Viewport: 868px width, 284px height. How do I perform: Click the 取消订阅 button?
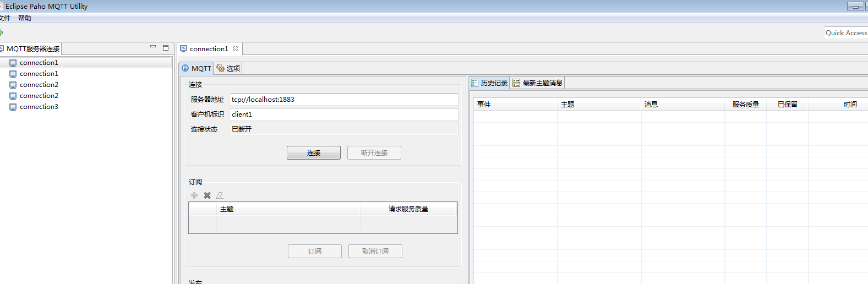[x=375, y=251]
